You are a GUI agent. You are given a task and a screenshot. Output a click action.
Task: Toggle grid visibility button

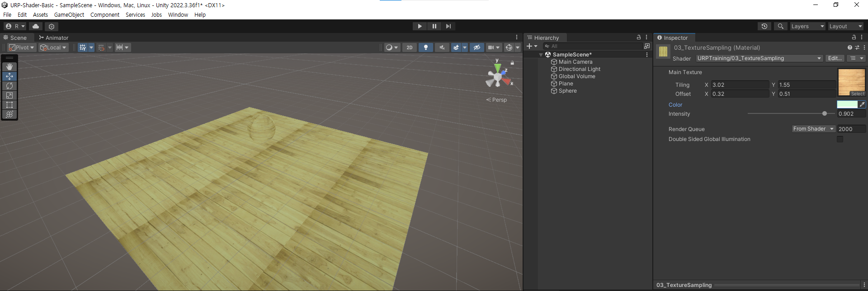click(x=82, y=47)
